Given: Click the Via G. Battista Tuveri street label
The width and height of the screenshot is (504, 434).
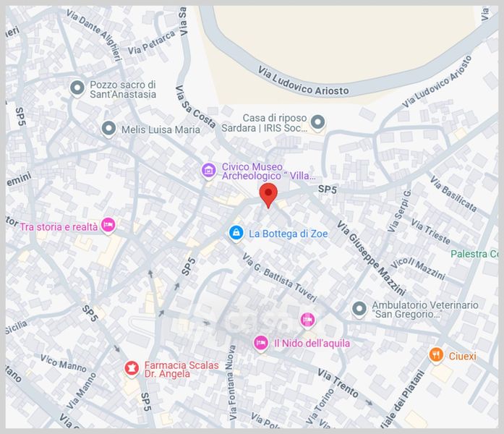Looking at the screenshot, I should 280,278.
